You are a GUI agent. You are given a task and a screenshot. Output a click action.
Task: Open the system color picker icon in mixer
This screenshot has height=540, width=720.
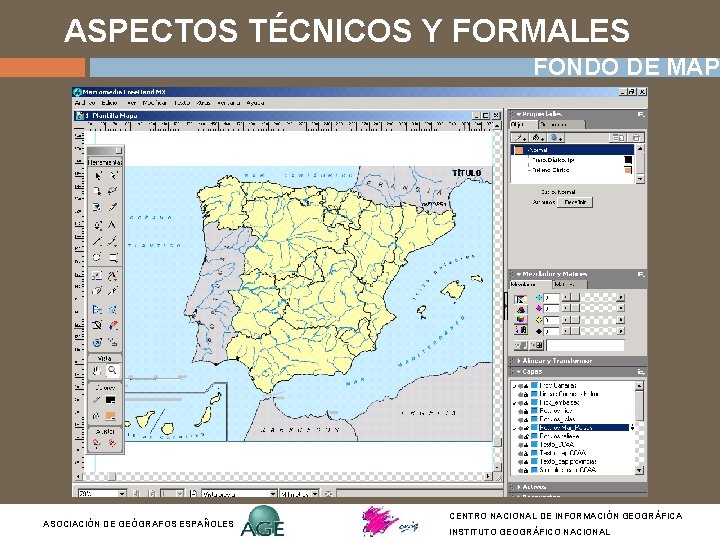[x=521, y=330]
